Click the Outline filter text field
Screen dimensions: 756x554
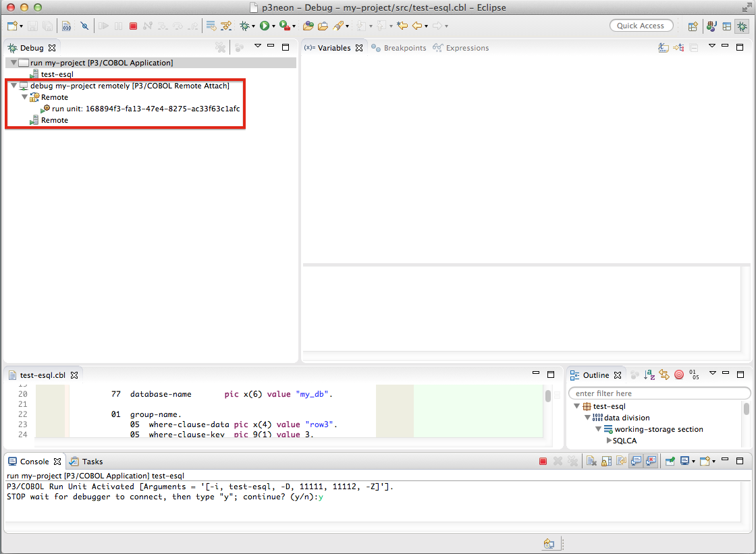659,393
